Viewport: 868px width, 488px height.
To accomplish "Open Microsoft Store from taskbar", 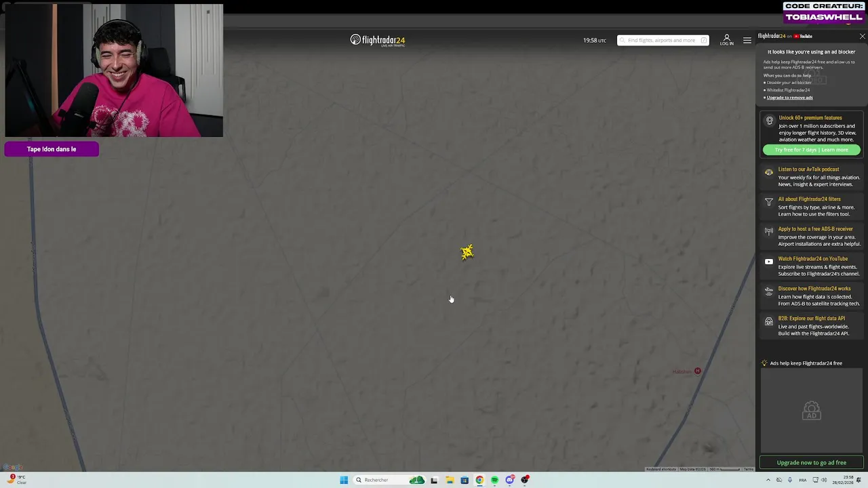I will [465, 480].
